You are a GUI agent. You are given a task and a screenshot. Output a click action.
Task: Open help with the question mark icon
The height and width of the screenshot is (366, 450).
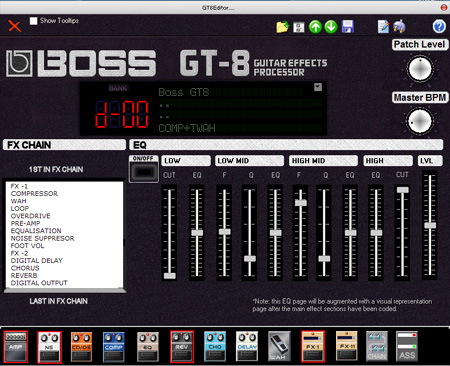(x=439, y=26)
